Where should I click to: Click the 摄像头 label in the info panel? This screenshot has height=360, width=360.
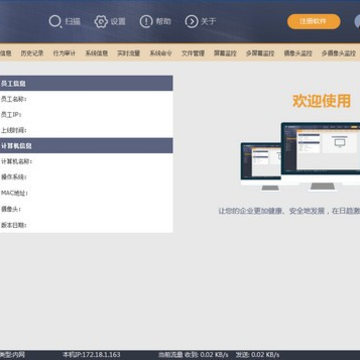click(11, 209)
